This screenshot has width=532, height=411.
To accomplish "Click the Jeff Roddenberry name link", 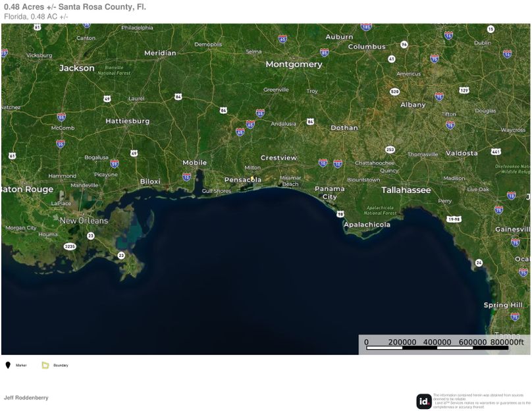I will pos(28,397).
